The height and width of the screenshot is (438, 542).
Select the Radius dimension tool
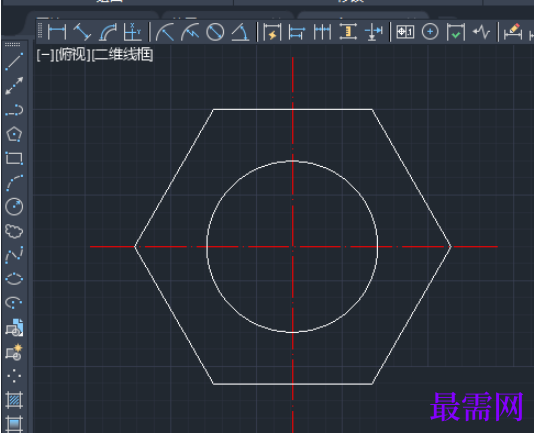pyautogui.click(x=165, y=32)
